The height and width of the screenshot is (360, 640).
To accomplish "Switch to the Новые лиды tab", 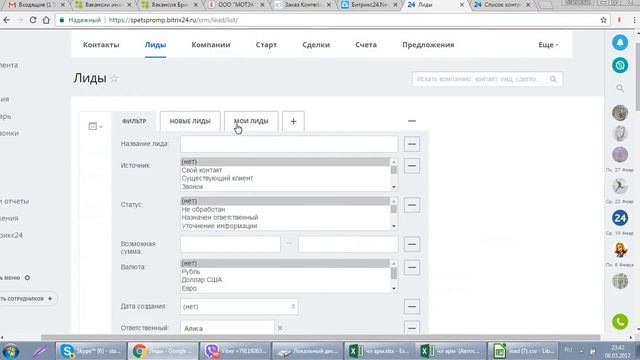I will click(x=190, y=121).
